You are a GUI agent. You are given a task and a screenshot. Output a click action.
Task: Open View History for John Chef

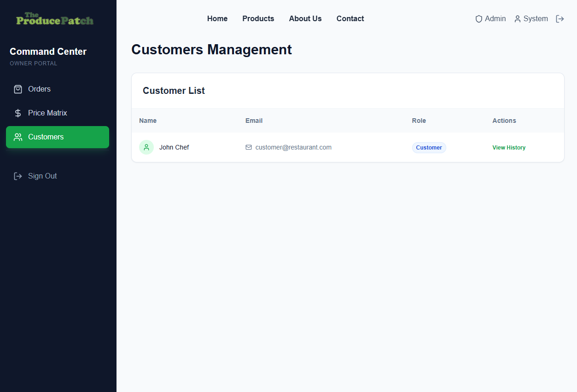[509, 147]
